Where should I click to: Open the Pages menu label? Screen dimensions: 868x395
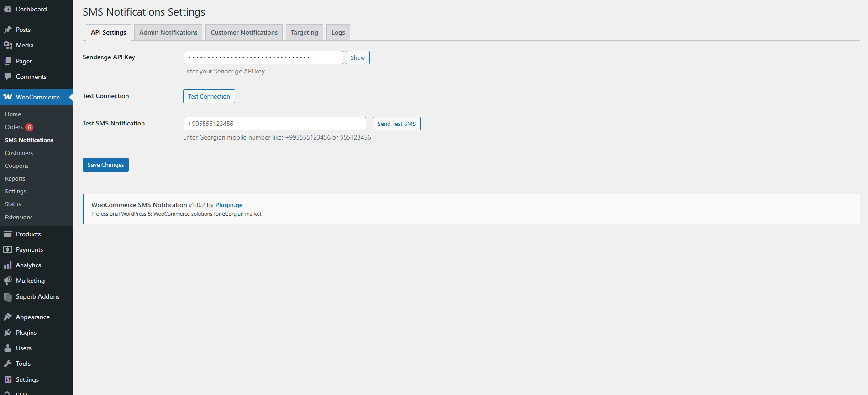click(24, 61)
